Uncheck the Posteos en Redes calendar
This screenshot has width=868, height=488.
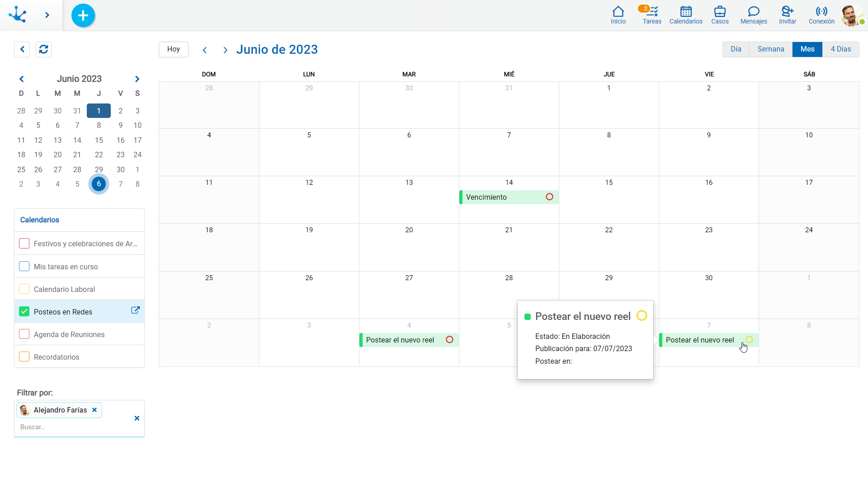(x=24, y=312)
